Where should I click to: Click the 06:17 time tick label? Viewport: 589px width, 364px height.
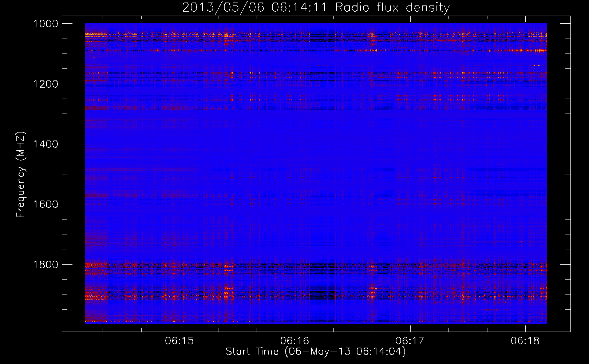410,341
